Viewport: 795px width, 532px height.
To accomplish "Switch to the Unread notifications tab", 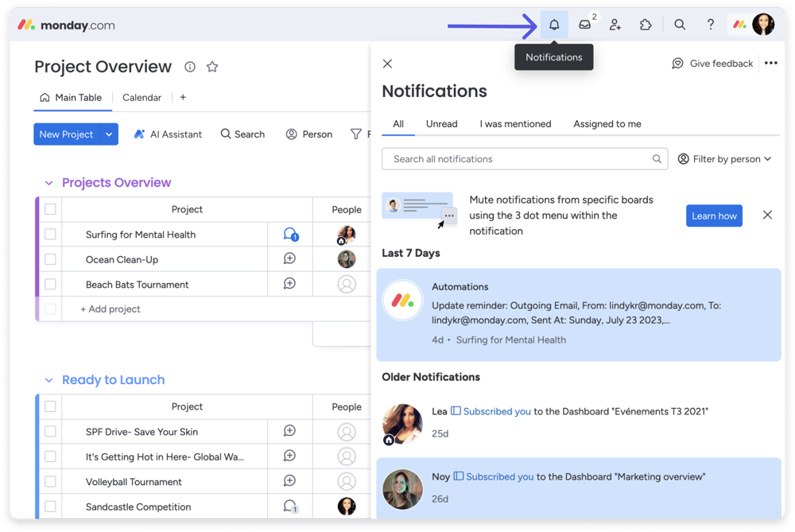I will 441,124.
